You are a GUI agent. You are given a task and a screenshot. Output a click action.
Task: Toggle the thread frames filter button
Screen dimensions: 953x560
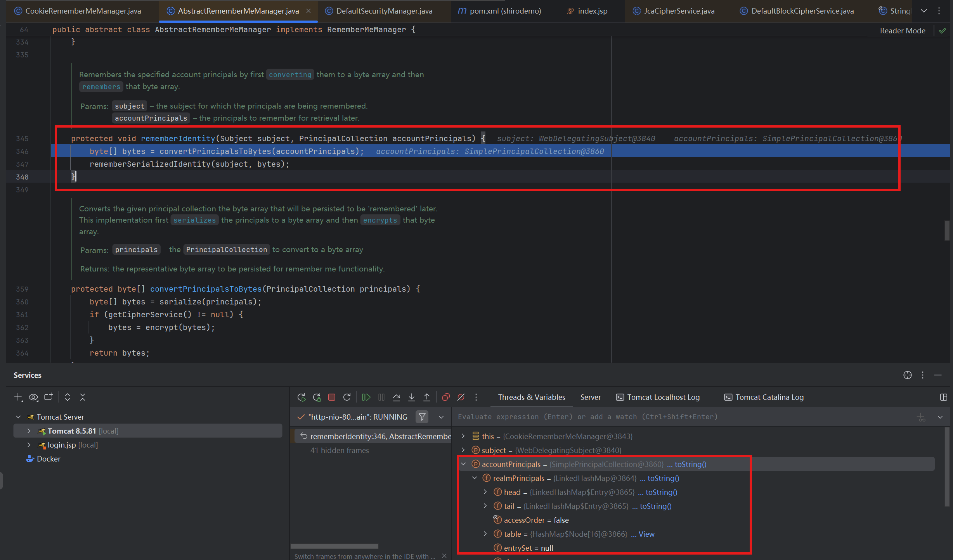coord(422,417)
